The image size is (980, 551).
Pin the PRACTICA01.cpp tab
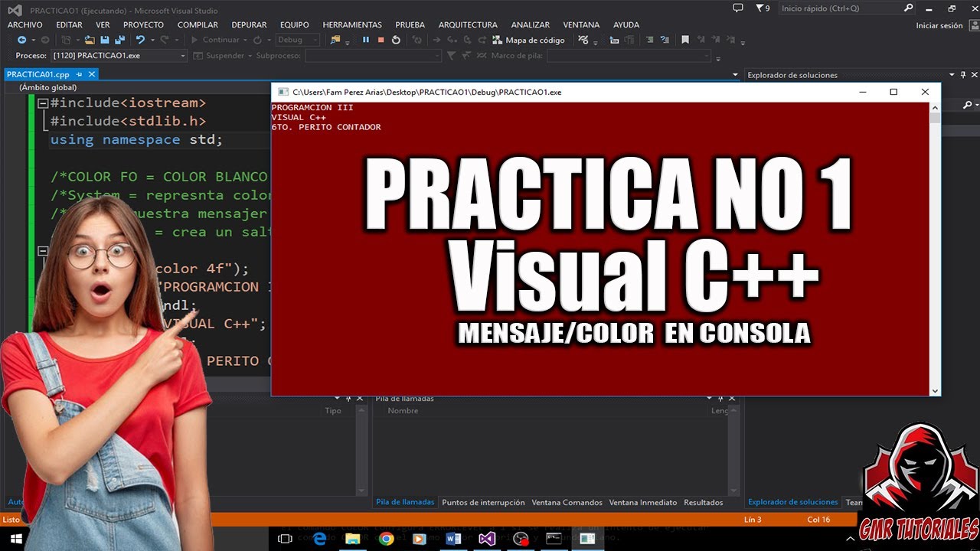pyautogui.click(x=79, y=74)
